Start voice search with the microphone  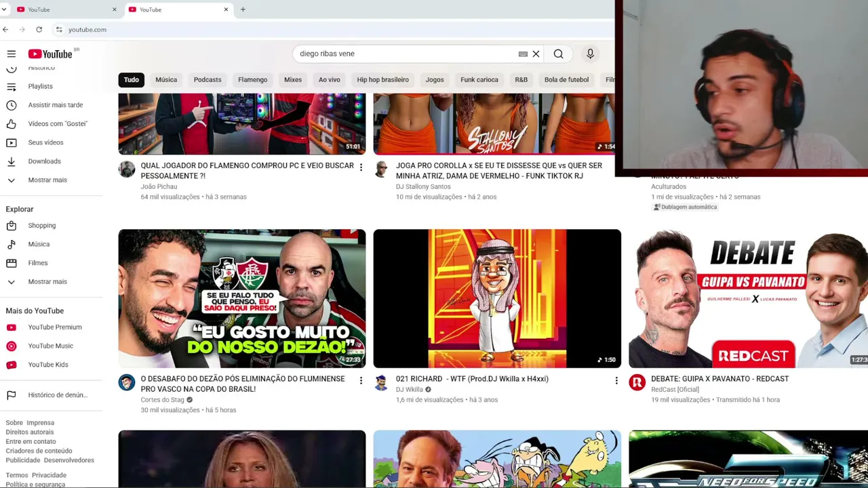[590, 54]
